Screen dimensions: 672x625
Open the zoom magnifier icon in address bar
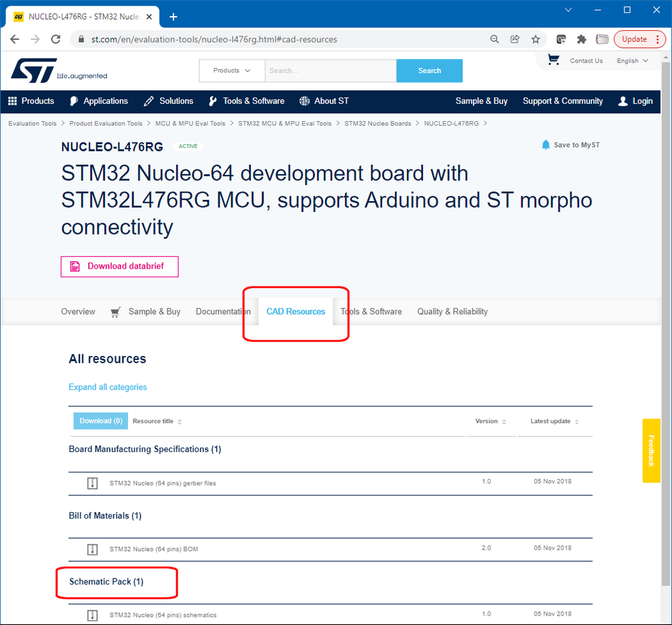[x=494, y=40]
